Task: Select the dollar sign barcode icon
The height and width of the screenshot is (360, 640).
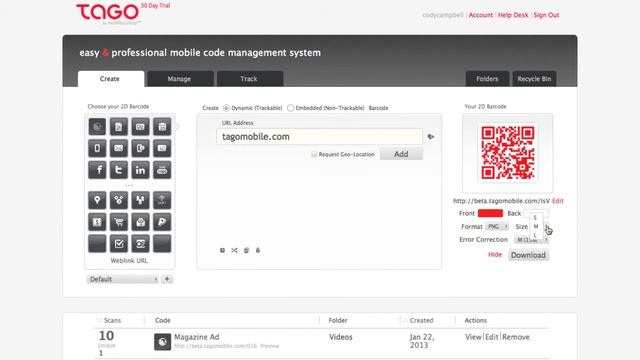Action: click(97, 222)
